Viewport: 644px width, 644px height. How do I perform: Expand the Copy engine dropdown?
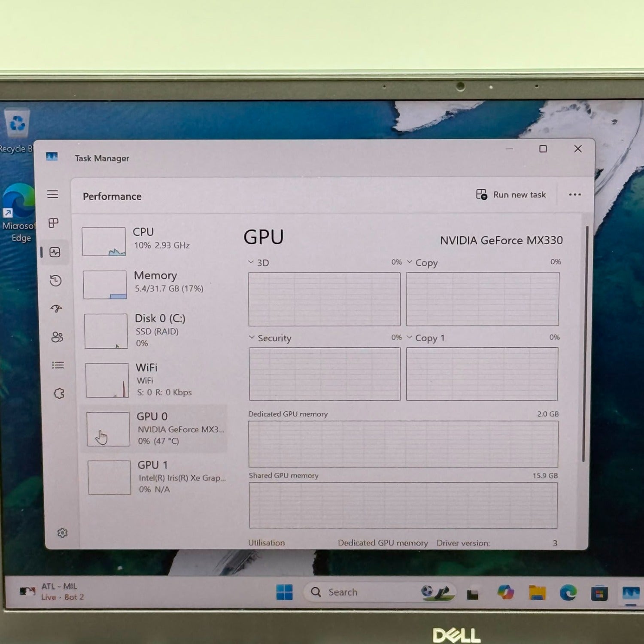[422, 262]
